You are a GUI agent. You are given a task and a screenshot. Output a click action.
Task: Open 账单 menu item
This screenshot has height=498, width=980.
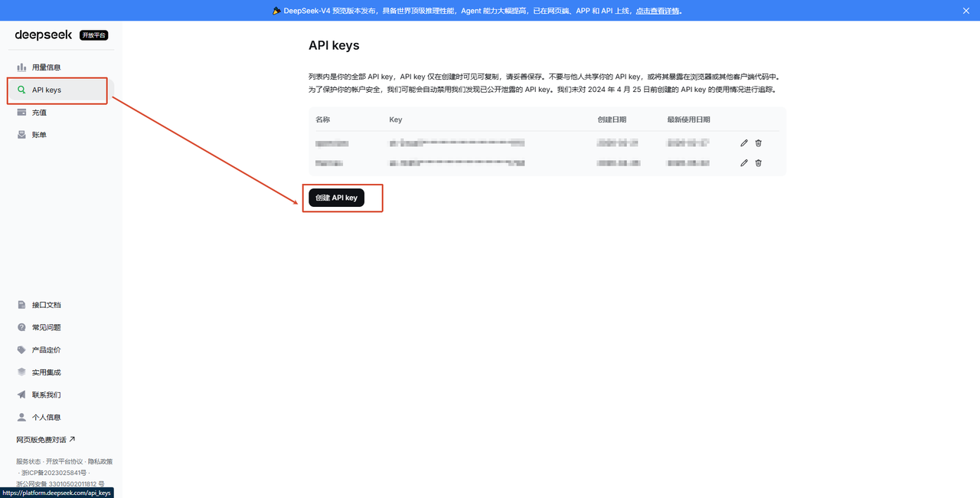pyautogui.click(x=60, y=135)
